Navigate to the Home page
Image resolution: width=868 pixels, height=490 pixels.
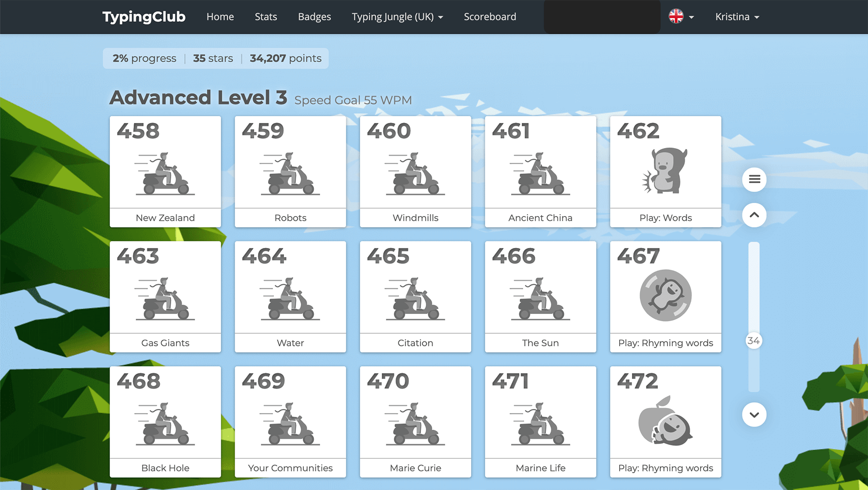(x=220, y=17)
